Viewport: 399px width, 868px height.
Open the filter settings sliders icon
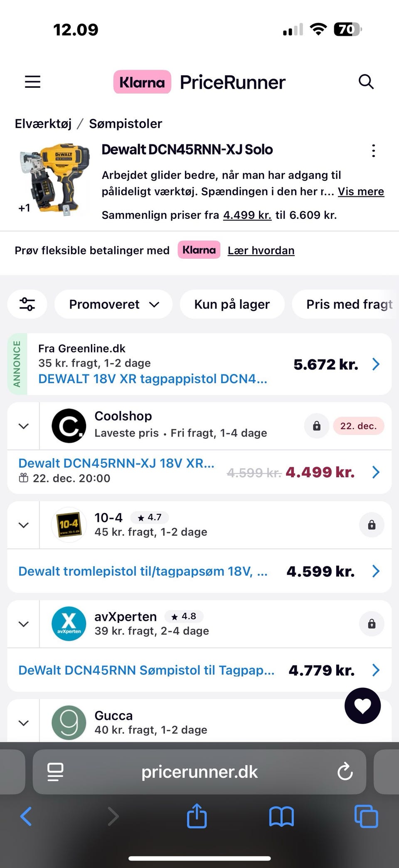tap(27, 304)
